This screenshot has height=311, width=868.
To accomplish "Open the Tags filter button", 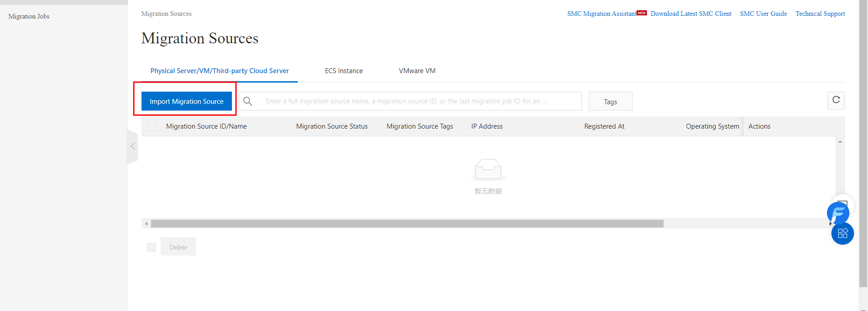I will click(x=610, y=102).
